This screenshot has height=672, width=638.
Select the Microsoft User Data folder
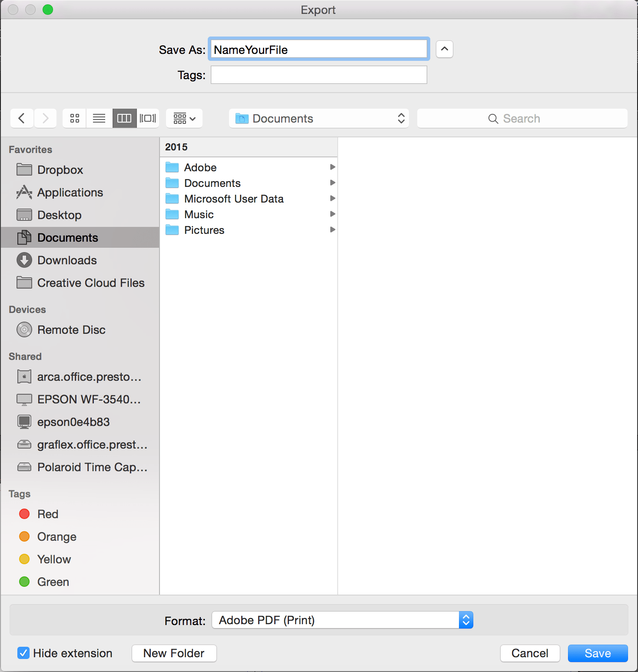(233, 199)
